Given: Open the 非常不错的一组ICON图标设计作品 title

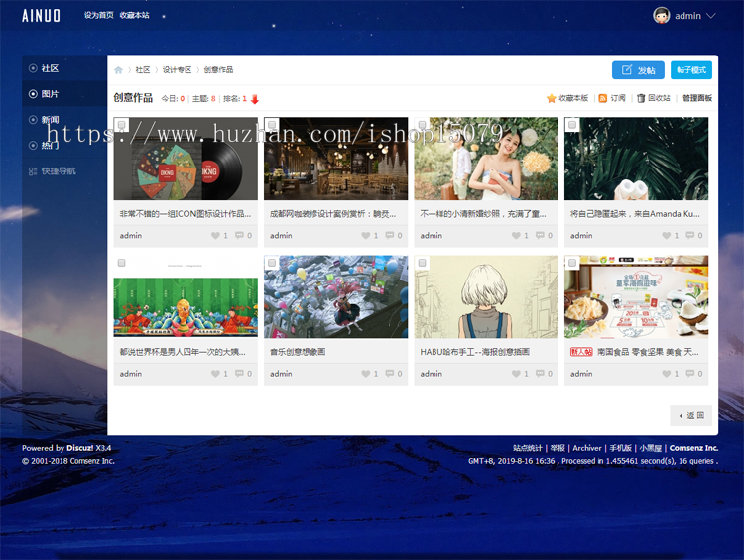Looking at the screenshot, I should tap(186, 214).
